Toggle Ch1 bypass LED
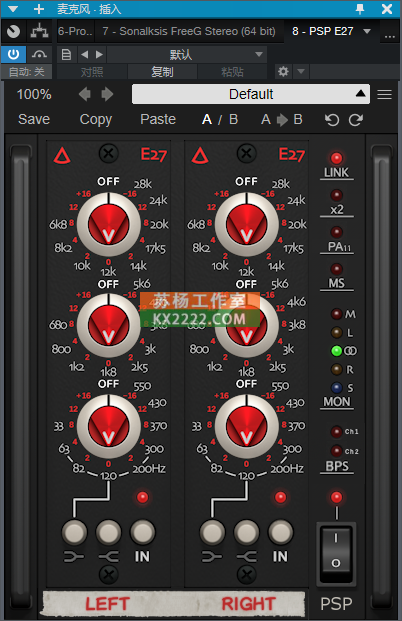 (336, 432)
